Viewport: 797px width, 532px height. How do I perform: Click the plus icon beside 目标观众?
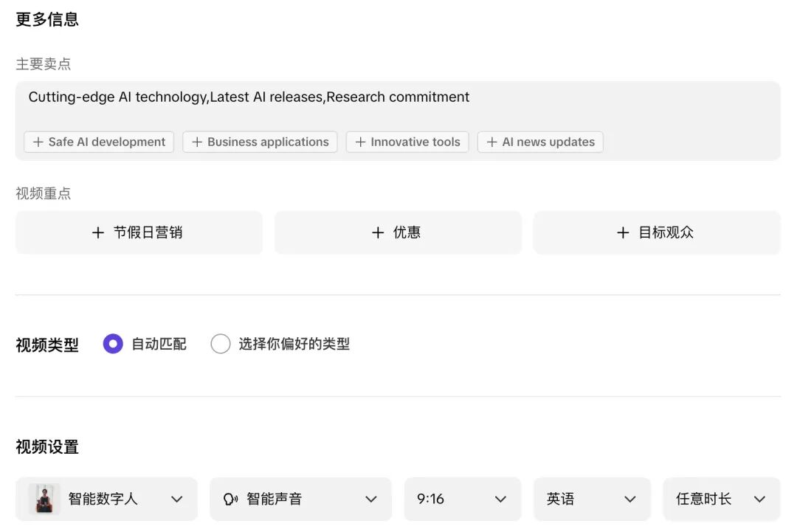click(623, 232)
